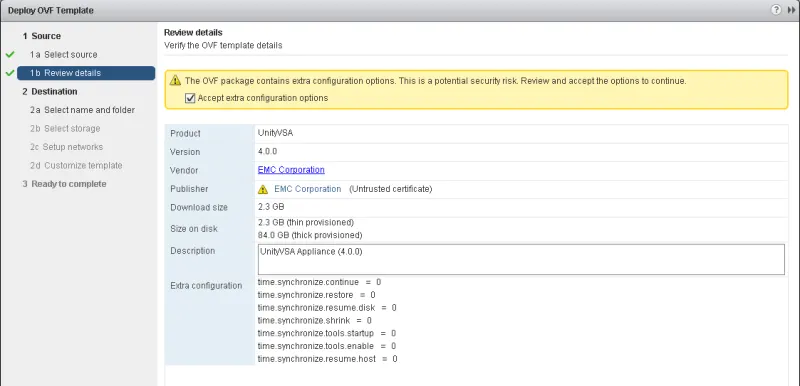
Task: Click the warning triangle icon in yellow banner
Action: [176, 81]
